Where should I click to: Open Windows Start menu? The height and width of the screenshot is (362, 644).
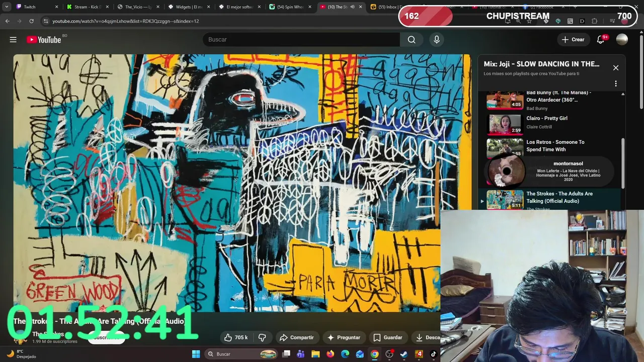click(196, 354)
